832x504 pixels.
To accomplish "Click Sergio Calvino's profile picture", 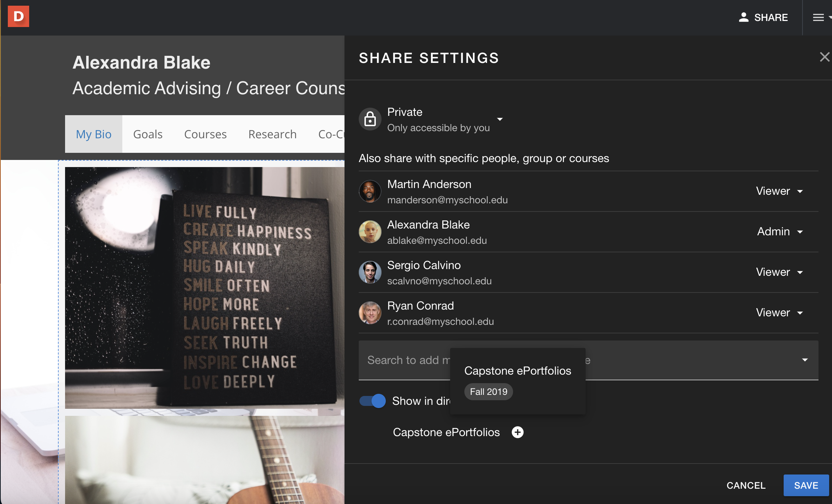I will [x=370, y=272].
